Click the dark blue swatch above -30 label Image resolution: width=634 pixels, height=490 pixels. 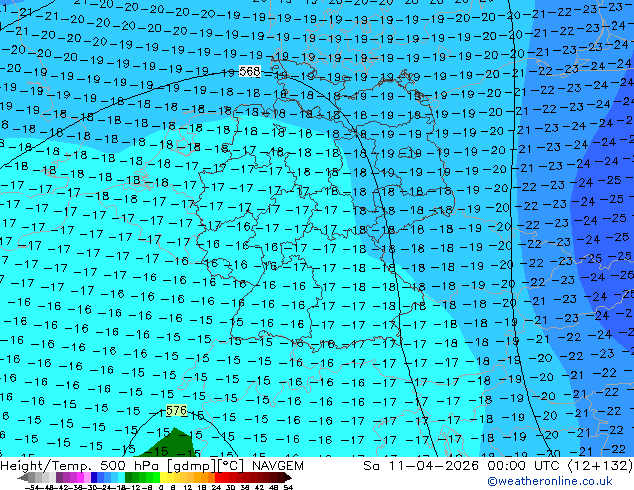(x=94, y=478)
